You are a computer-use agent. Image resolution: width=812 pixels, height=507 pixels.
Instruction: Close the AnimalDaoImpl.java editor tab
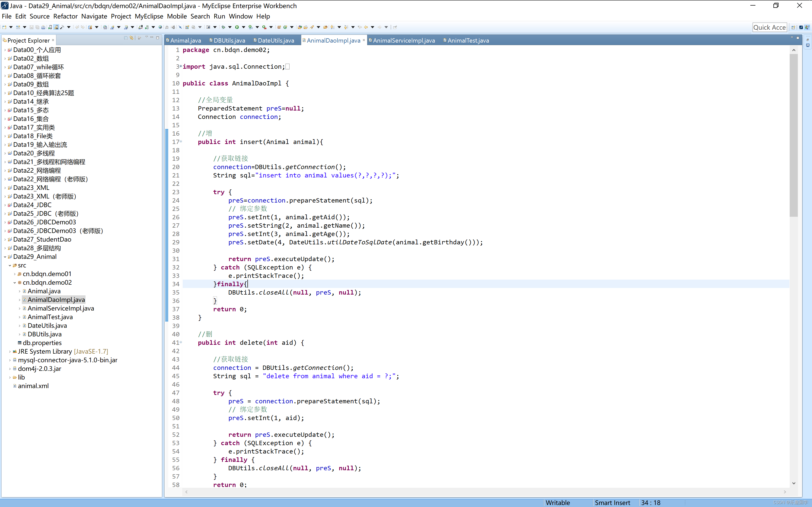(364, 40)
